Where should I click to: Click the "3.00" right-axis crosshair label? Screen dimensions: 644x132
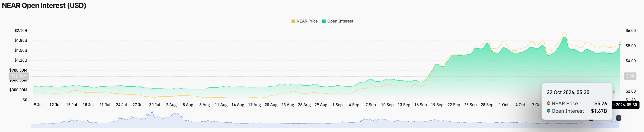click(x=630, y=76)
